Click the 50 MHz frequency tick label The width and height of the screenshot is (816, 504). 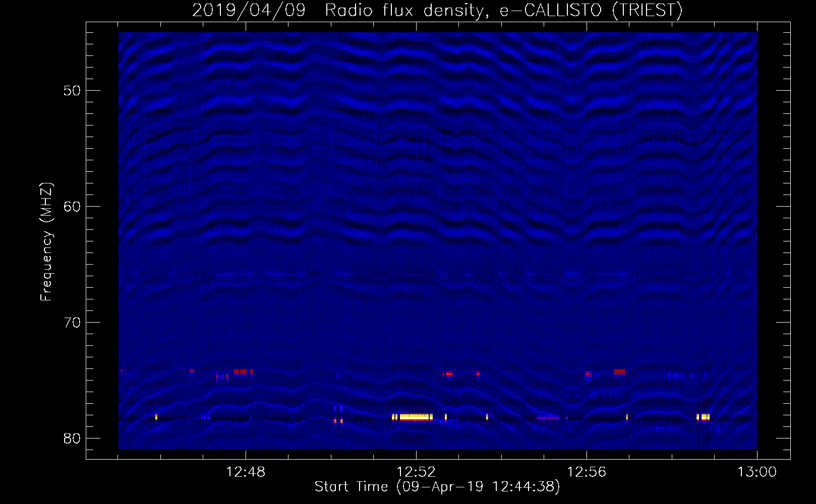(x=72, y=91)
